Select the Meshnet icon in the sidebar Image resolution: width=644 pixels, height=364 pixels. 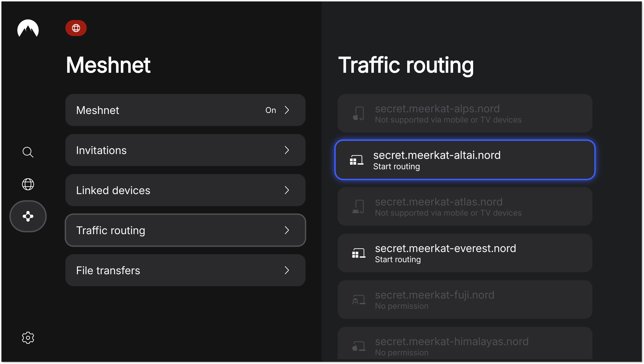pyautogui.click(x=28, y=216)
